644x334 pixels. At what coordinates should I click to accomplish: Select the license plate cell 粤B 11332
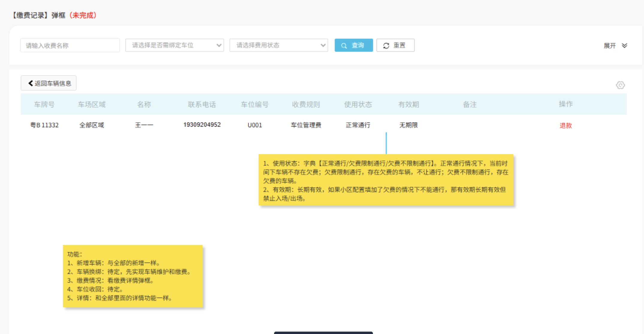(x=44, y=125)
